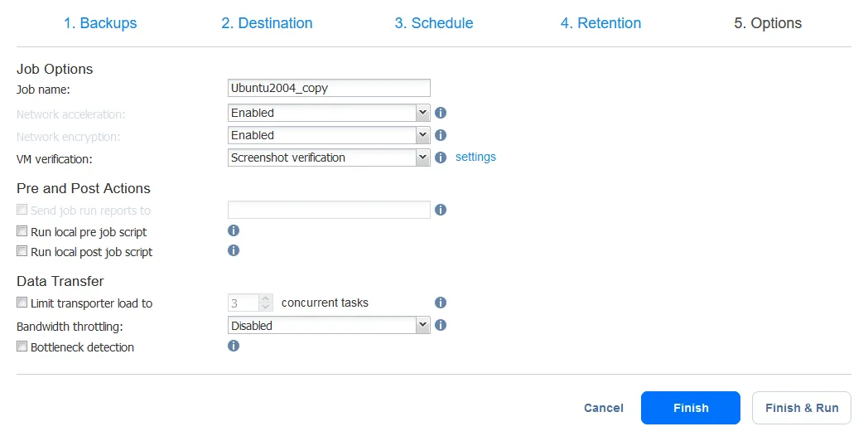Open the Network acceleration dropdown
The width and height of the screenshot is (868, 441).
(x=329, y=113)
